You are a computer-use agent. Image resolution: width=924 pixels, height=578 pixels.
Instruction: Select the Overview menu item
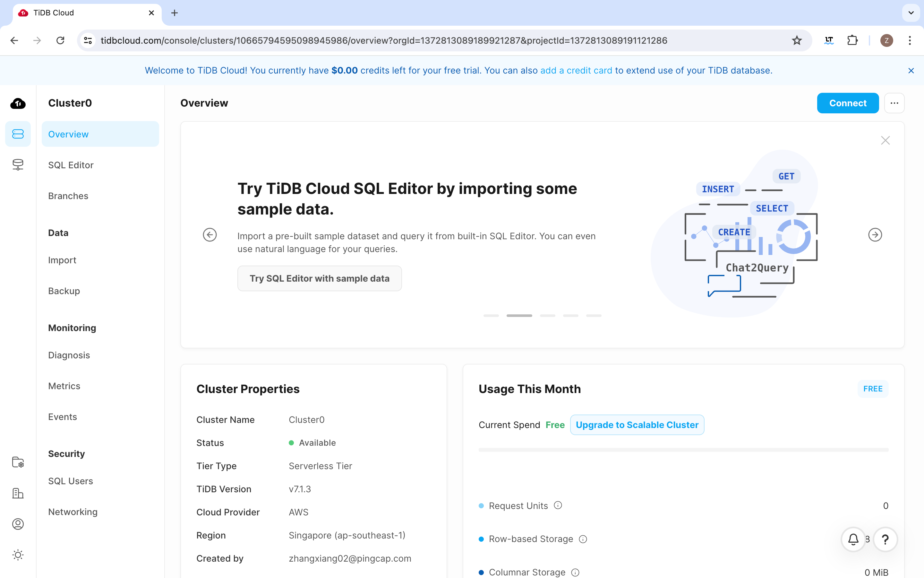(x=100, y=134)
